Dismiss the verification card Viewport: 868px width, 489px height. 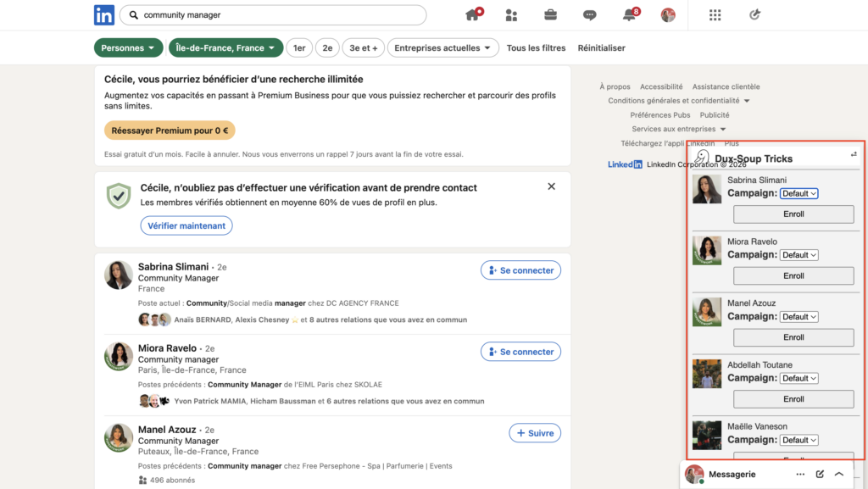(x=551, y=186)
